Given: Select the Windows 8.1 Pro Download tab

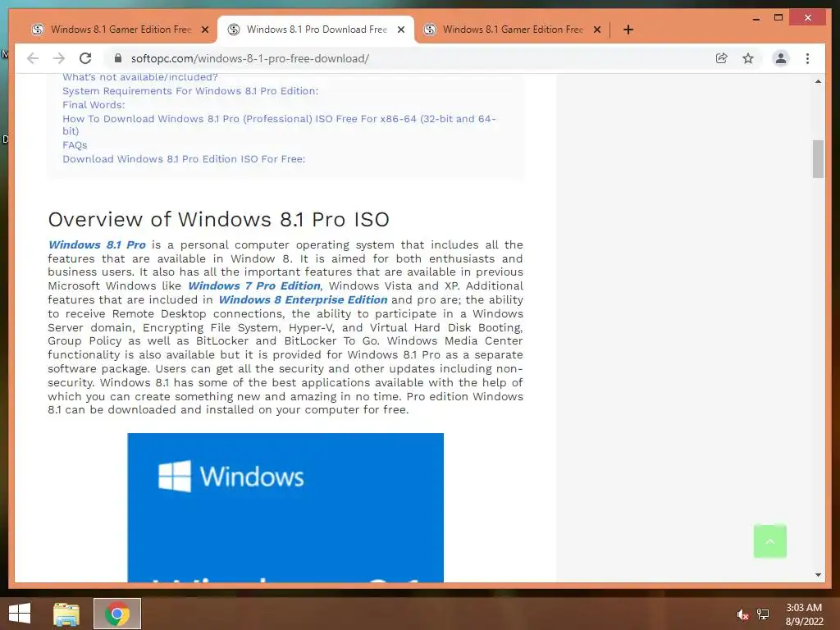Looking at the screenshot, I should point(316,30).
